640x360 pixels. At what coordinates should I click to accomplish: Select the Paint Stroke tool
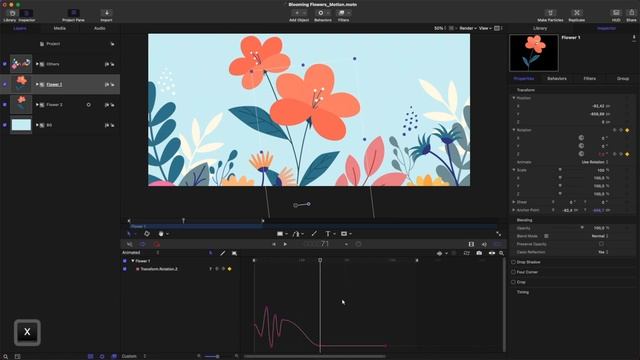pyautogui.click(x=314, y=234)
